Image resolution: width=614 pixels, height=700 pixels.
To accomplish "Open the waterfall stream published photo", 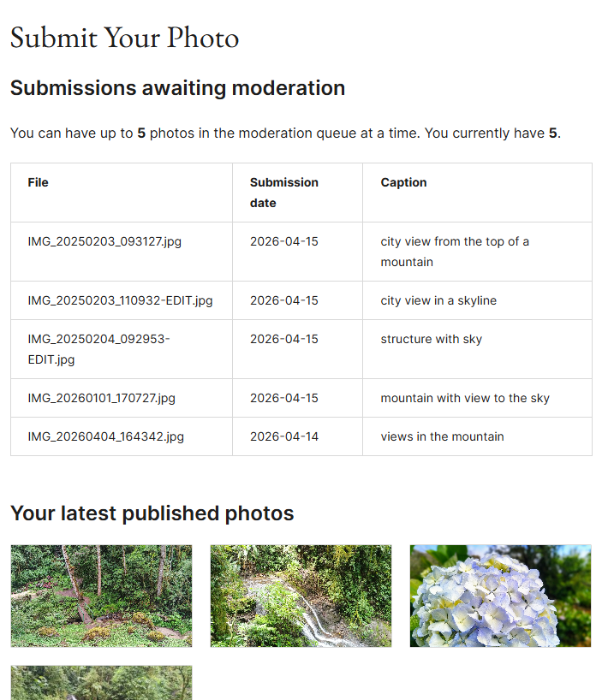I will click(301, 596).
